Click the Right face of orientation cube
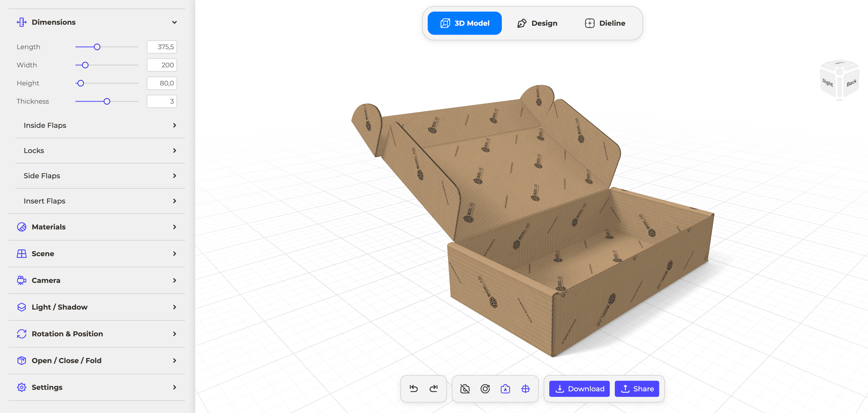The height and width of the screenshot is (413, 868). pyautogui.click(x=828, y=82)
